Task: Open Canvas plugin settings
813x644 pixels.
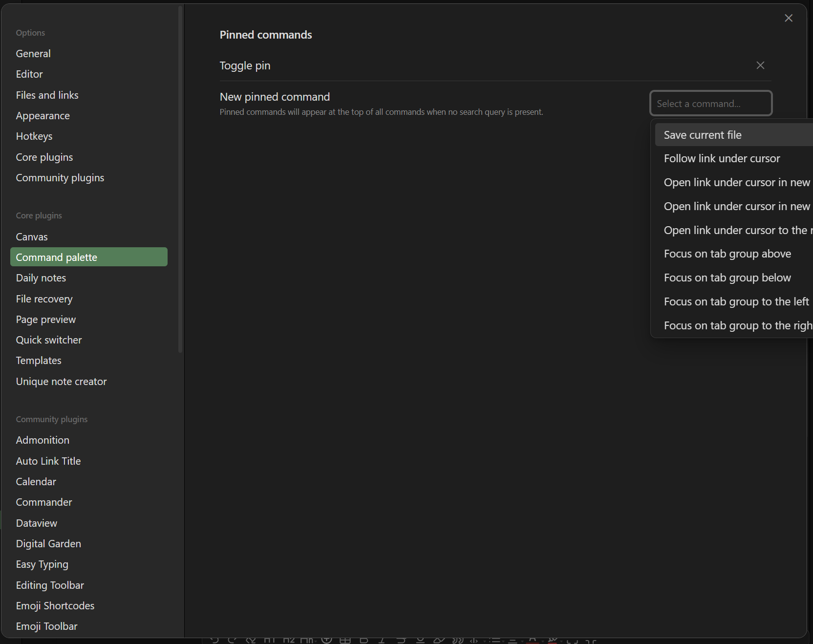Action: 89,237
